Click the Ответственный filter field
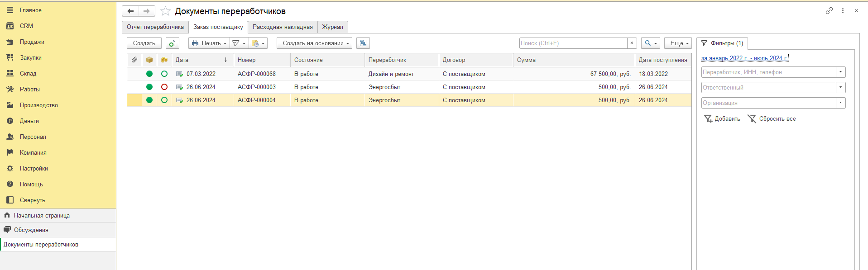This screenshot has width=868, height=270. point(768,87)
